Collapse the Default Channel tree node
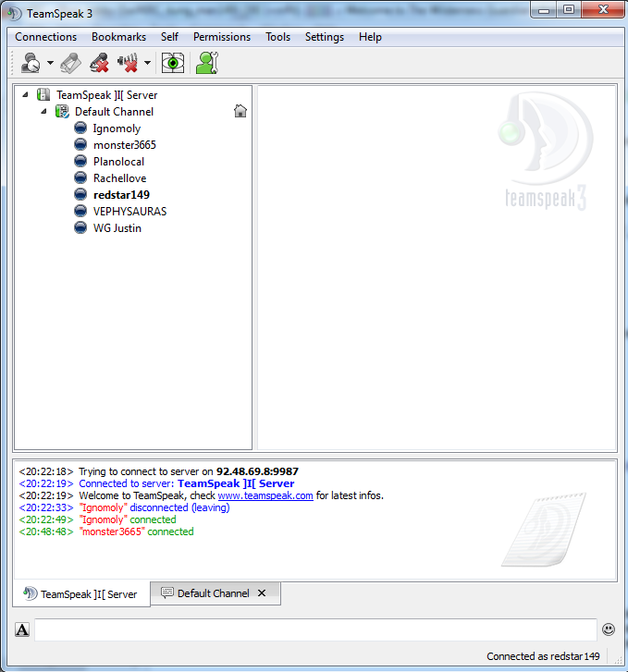Screen dimensions: 628x672 coord(43,112)
